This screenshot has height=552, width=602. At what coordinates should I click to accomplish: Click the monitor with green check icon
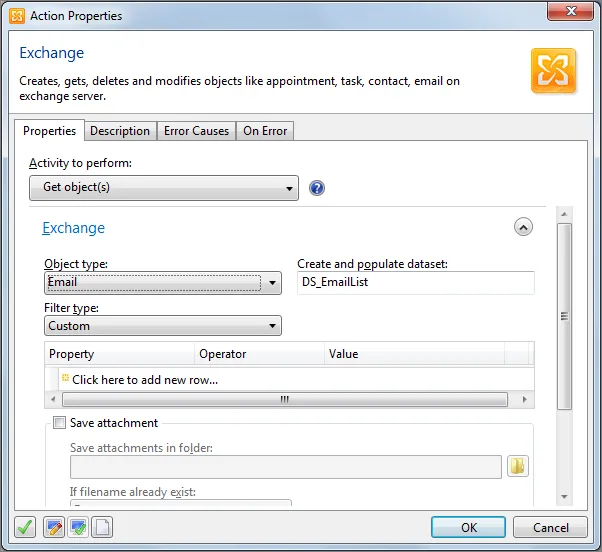78,527
